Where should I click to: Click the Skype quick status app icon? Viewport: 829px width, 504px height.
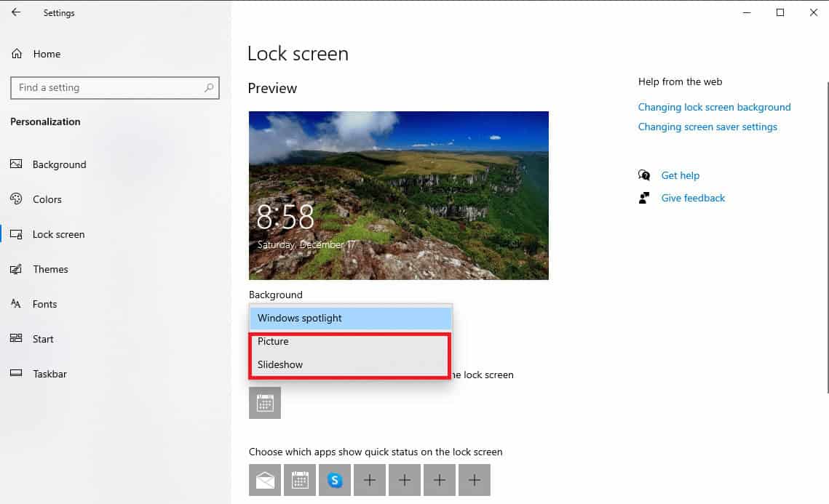click(335, 480)
